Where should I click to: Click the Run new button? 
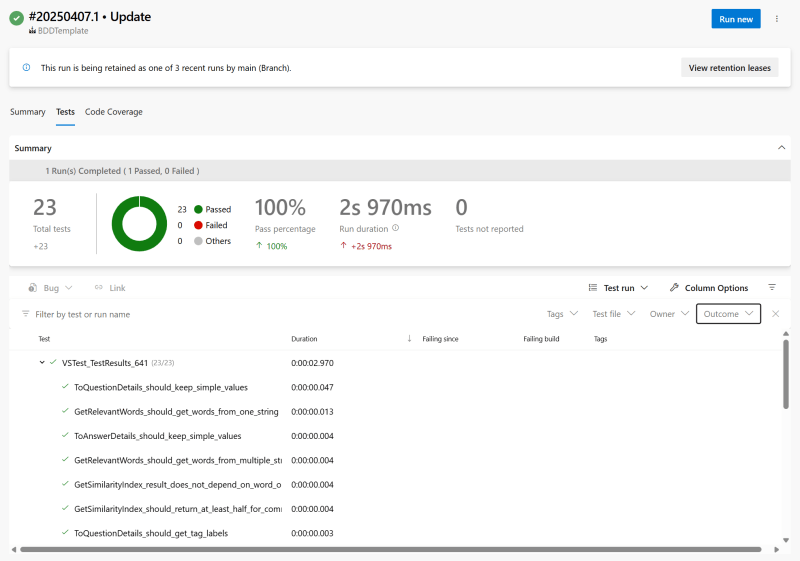click(x=736, y=19)
